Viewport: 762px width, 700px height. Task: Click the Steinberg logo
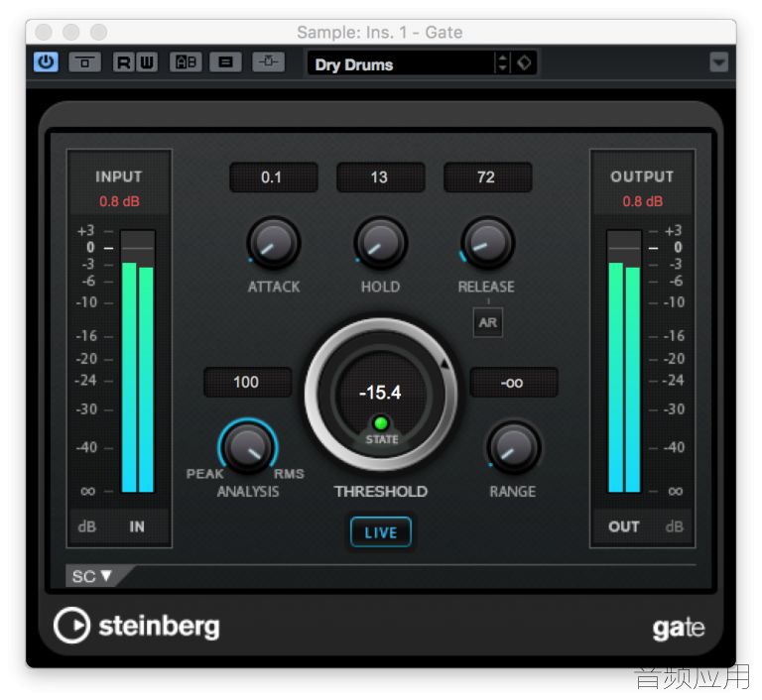137,626
